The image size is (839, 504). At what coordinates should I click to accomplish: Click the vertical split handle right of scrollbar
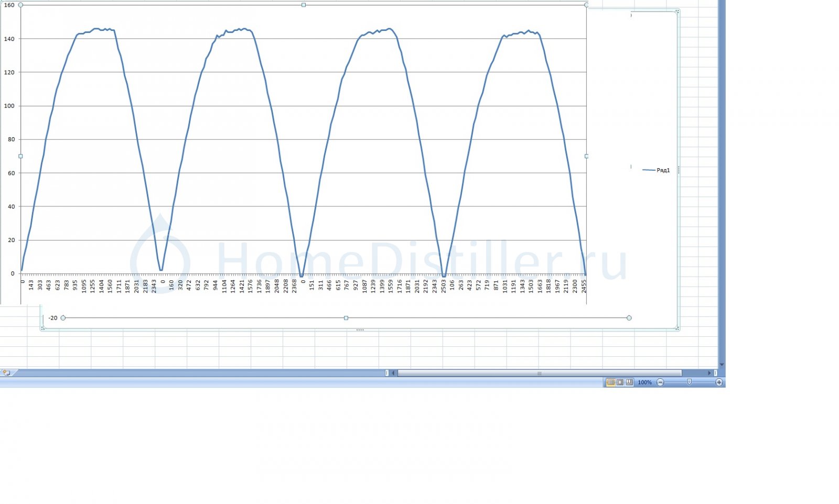tap(716, 373)
